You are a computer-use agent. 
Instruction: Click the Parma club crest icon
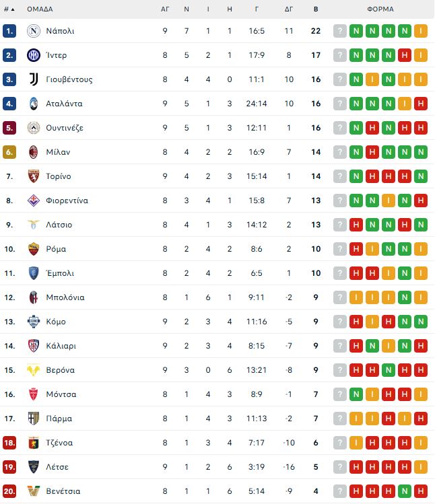tap(34, 419)
